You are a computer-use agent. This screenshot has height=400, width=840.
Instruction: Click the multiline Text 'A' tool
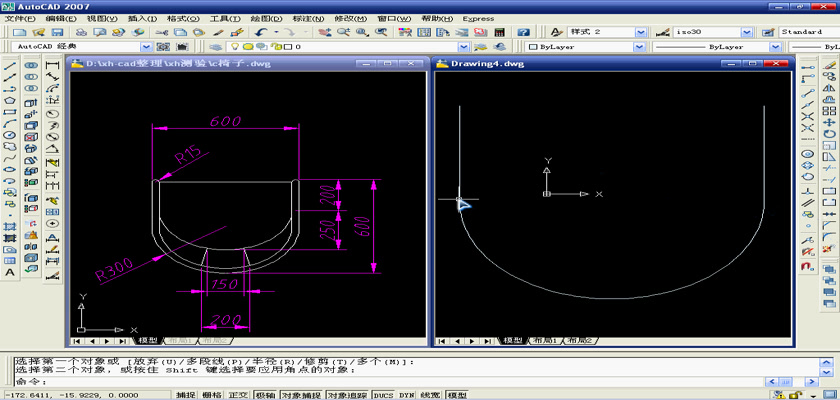coord(10,272)
